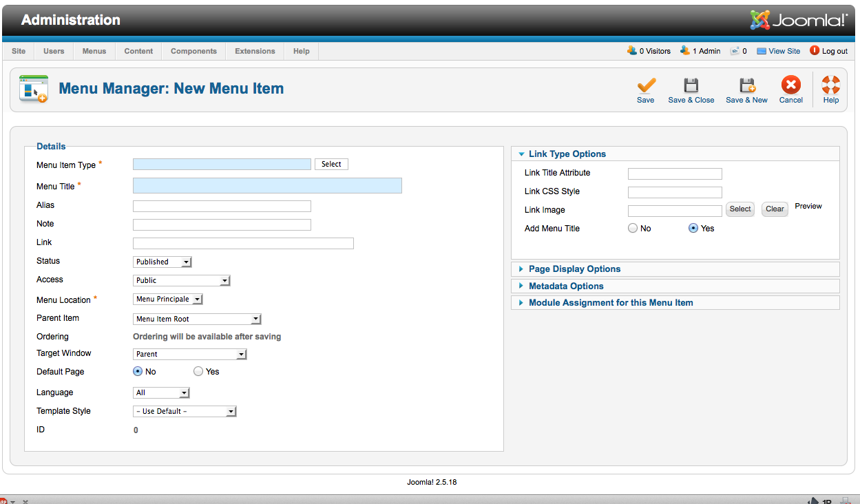This screenshot has height=504, width=860.
Task: Click the Save & Close disk icon
Action: click(x=691, y=86)
